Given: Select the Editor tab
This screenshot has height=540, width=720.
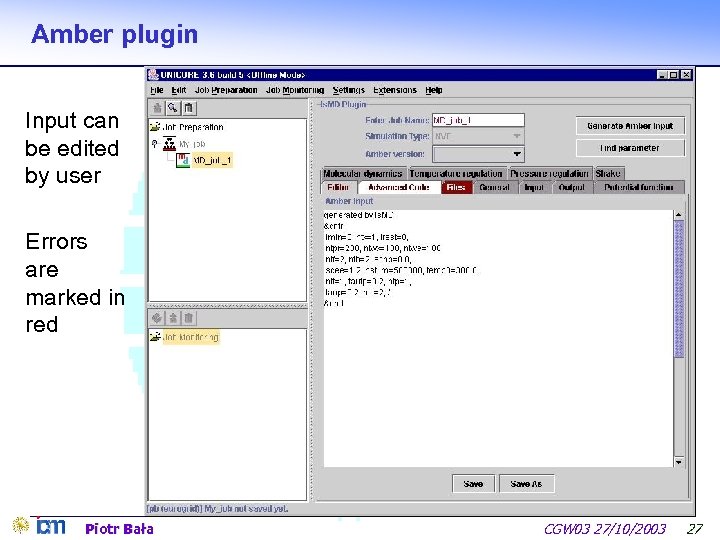Looking at the screenshot, I should (338, 187).
